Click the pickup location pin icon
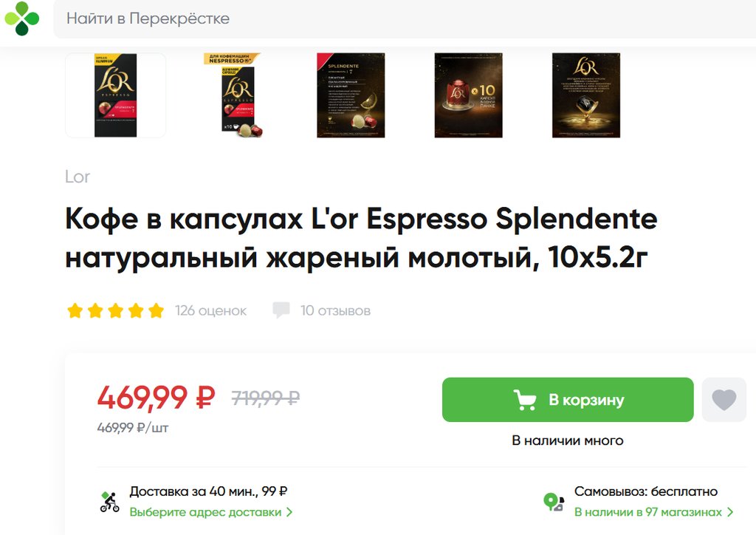The image size is (756, 535). point(553,502)
